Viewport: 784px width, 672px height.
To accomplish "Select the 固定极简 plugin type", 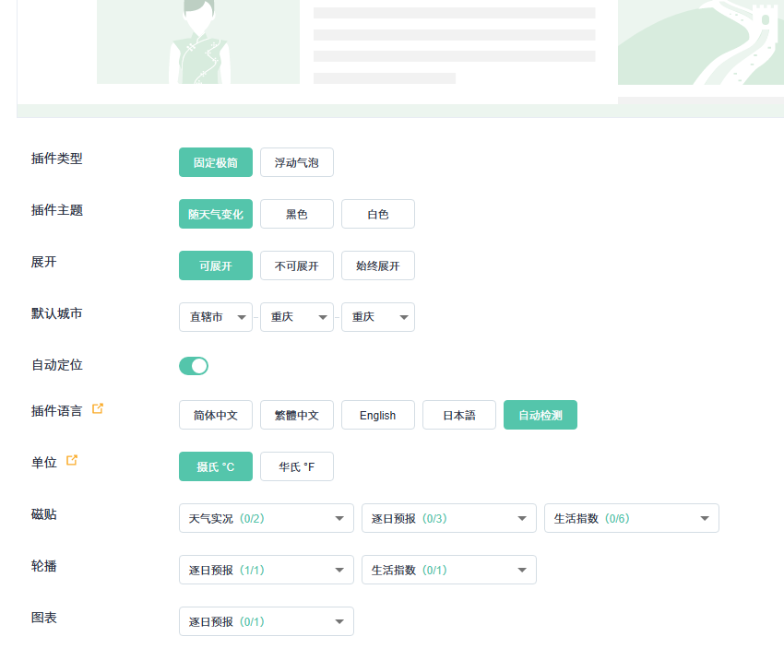I will tap(216, 162).
